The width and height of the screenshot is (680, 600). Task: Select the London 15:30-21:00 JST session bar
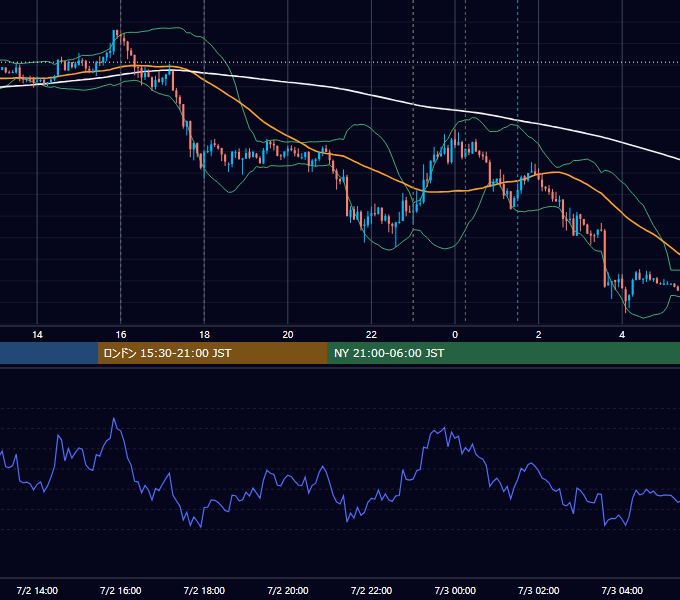click(x=212, y=353)
